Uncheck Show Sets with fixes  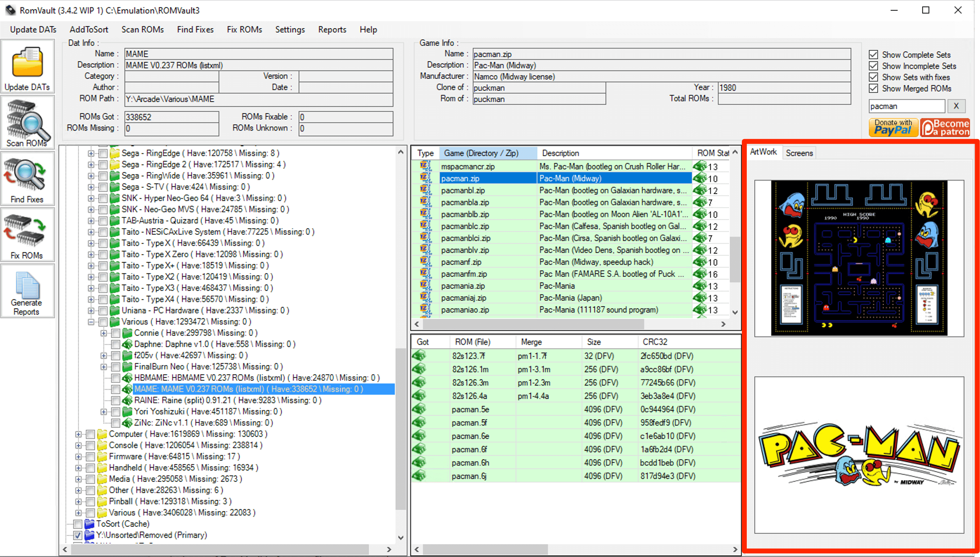coord(873,77)
